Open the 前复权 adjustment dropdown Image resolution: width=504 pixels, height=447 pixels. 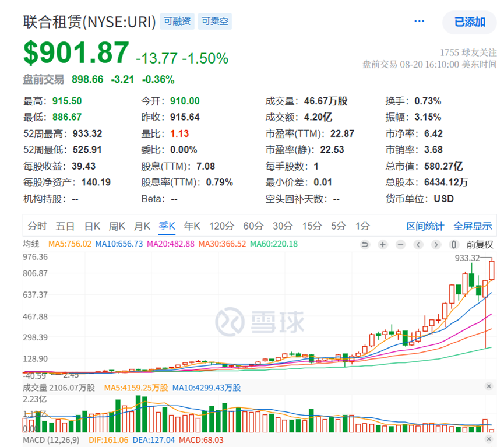tap(480, 244)
